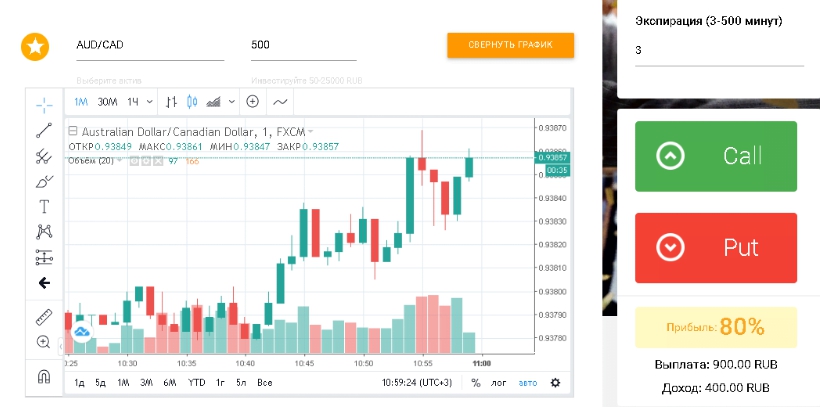Expand the timeframe interval dropdown arrow
Image resolution: width=820 pixels, height=407 pixels.
[x=150, y=101]
